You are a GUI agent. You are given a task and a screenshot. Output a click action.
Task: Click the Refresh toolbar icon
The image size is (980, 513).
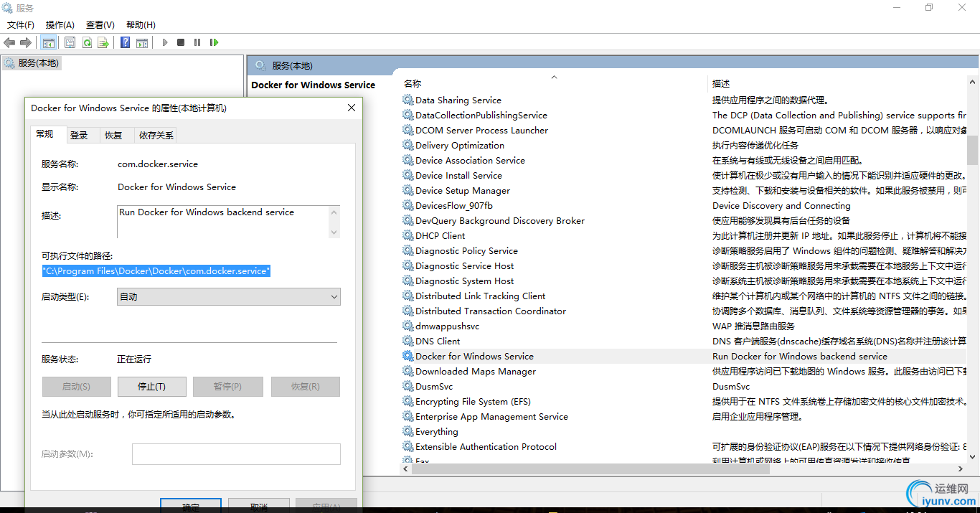pos(86,42)
